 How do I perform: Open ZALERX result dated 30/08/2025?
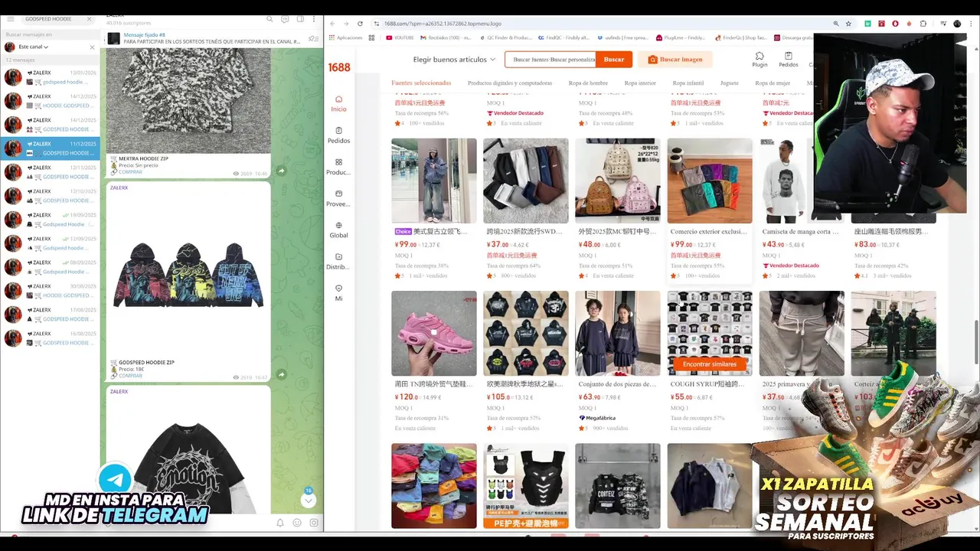coord(50,291)
